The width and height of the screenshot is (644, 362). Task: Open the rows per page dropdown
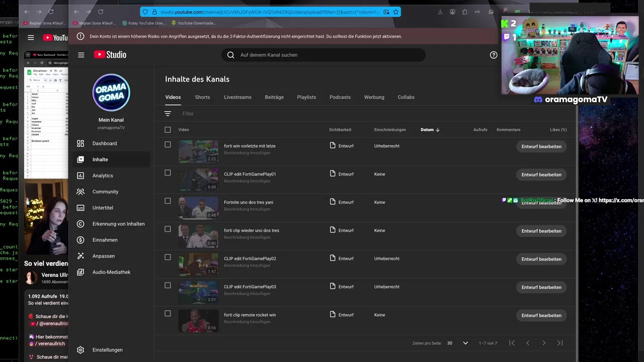pyautogui.click(x=465, y=343)
